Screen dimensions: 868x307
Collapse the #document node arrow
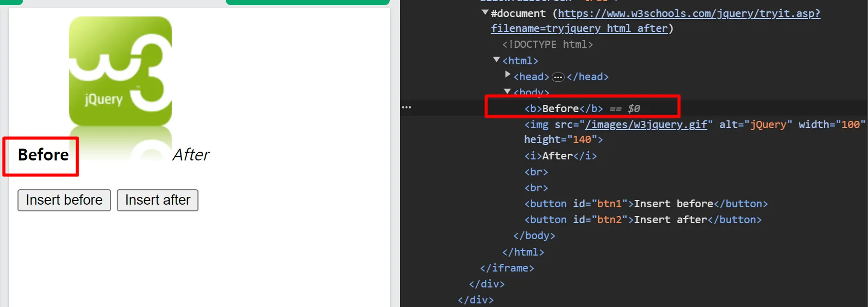click(x=485, y=12)
